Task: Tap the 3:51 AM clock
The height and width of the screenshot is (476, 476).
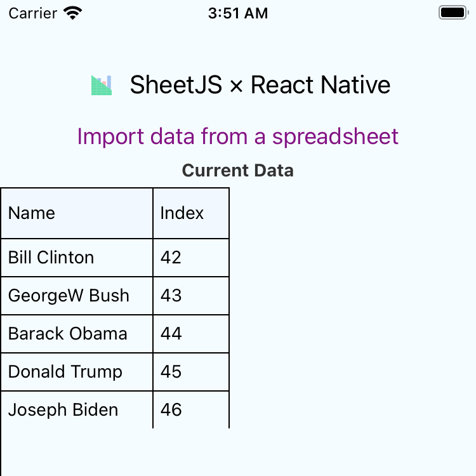Action: (238, 13)
